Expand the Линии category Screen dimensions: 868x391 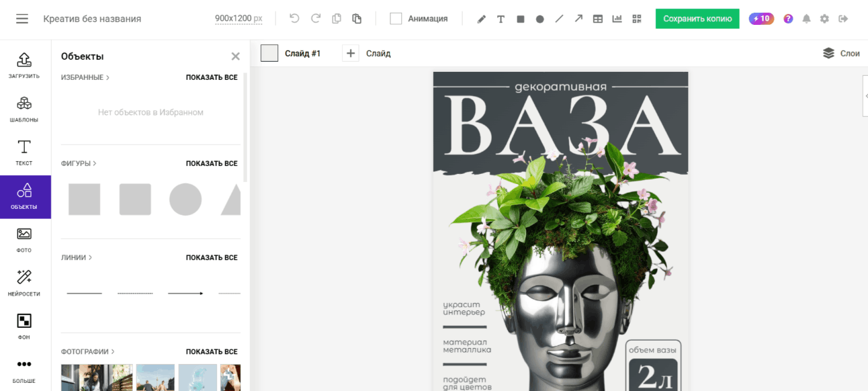(x=77, y=257)
